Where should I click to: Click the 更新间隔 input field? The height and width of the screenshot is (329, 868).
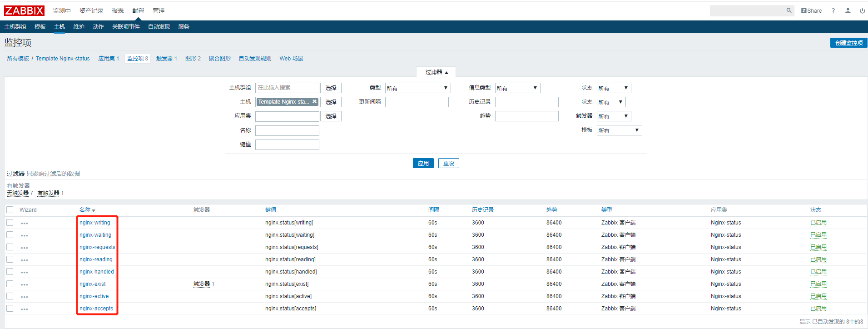pos(417,102)
